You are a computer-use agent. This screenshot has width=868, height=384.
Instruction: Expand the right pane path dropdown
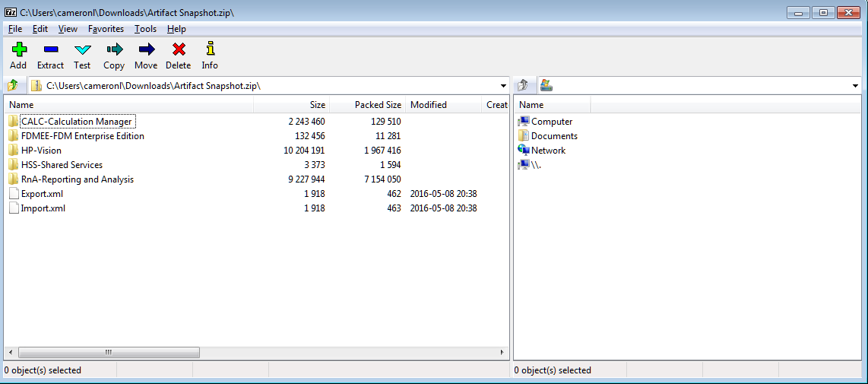pyautogui.click(x=855, y=86)
